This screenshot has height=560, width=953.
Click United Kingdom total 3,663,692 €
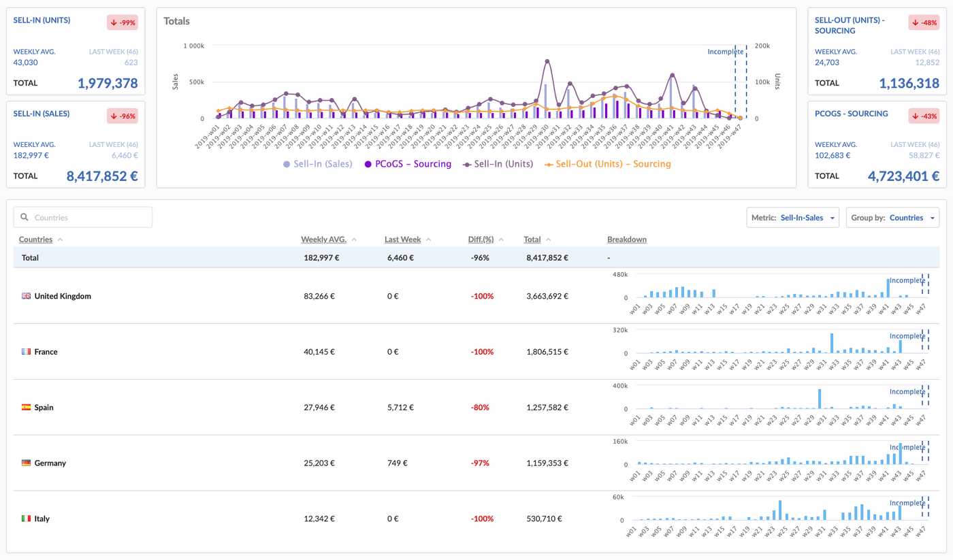(x=547, y=297)
